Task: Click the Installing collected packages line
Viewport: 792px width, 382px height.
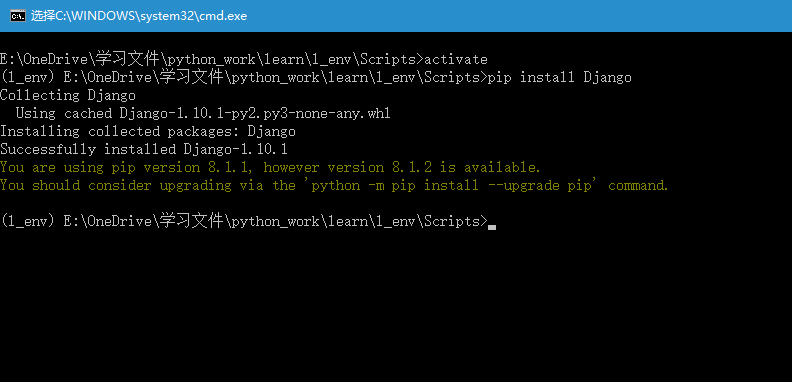Action: click(x=148, y=132)
